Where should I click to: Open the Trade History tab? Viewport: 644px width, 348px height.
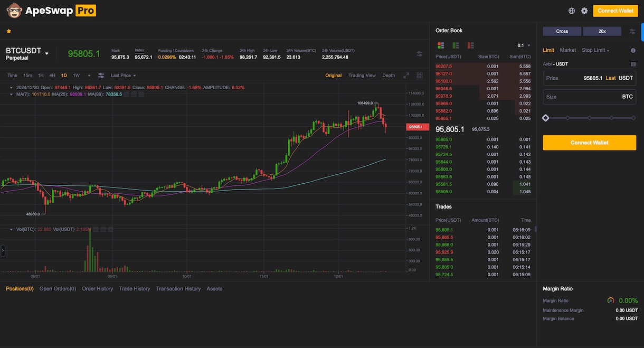point(135,289)
